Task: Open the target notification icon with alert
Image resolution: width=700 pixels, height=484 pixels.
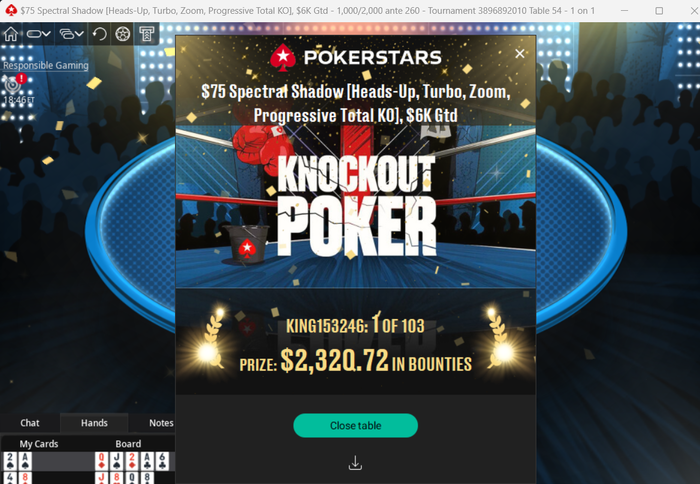Action: [x=13, y=82]
